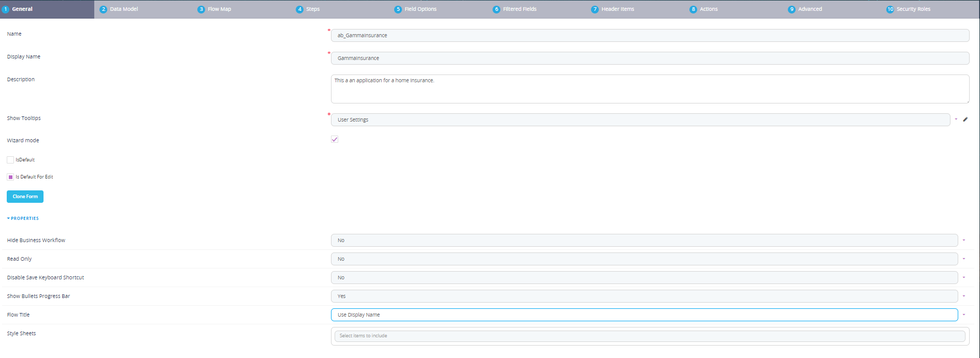Viewport: 980px width, 358px height.
Task: Collapse the Properties section
Action: [x=23, y=218]
